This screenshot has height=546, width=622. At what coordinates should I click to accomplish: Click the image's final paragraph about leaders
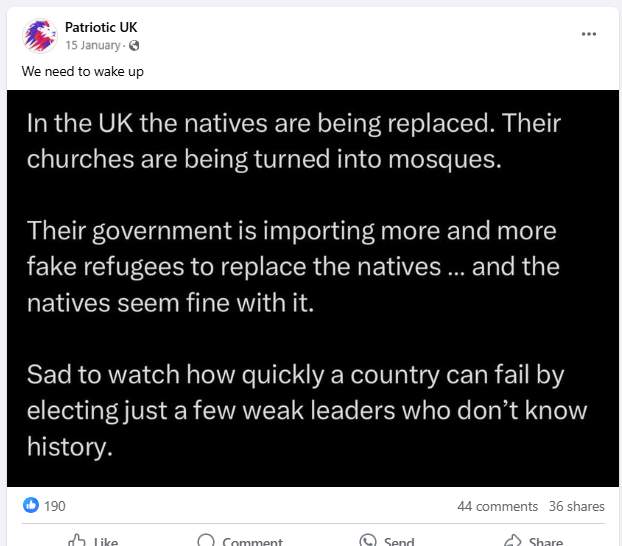(306, 411)
